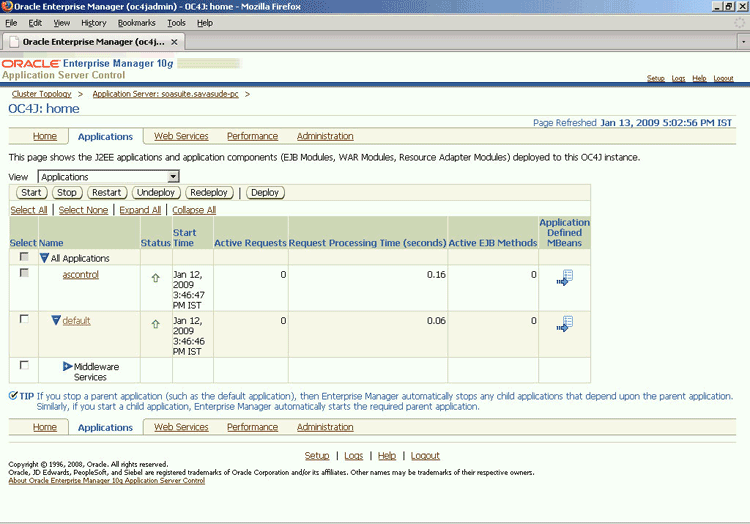750x524 pixels.
Task: Switch to top Administration tab
Action: point(325,136)
